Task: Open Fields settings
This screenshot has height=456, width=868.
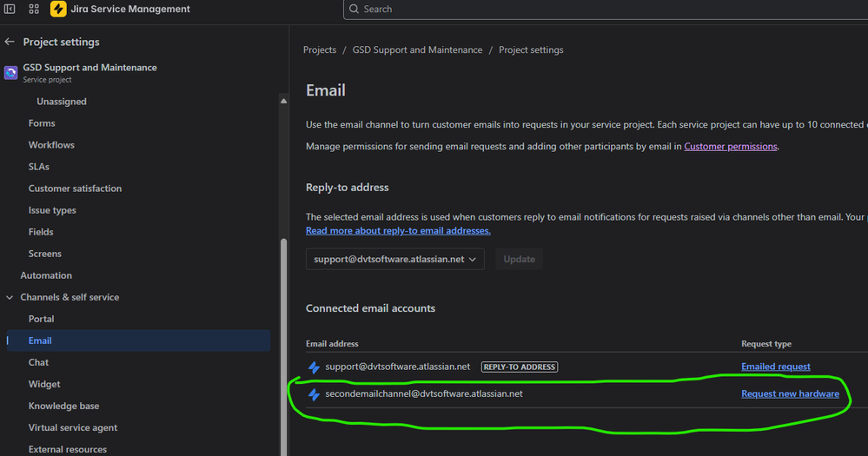Action: [x=41, y=232]
